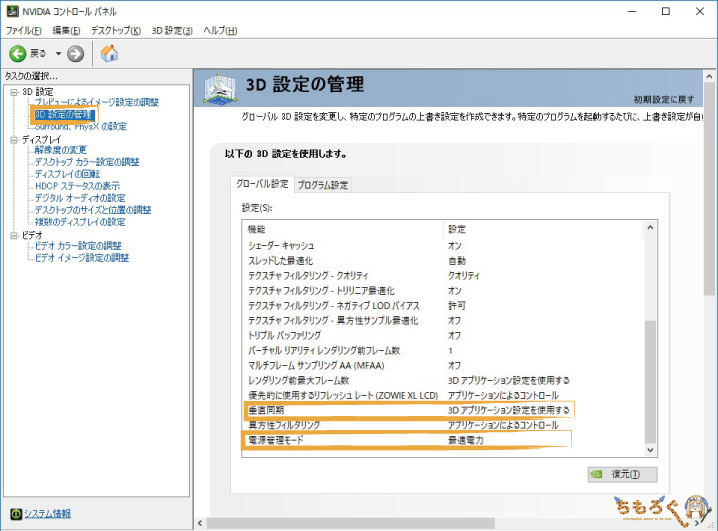Open デスクトップ カラー設定の調整
The width and height of the screenshot is (718, 531).
87,162
